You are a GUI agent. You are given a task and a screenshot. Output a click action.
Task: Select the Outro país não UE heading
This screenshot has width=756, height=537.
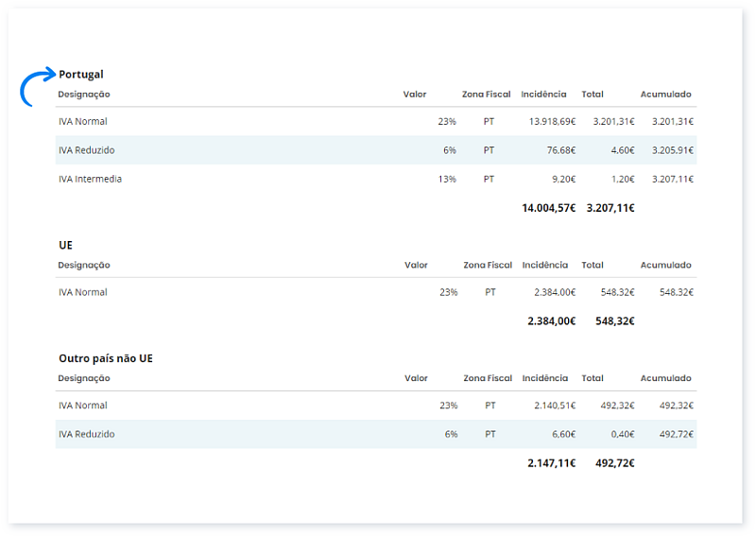tap(105, 358)
